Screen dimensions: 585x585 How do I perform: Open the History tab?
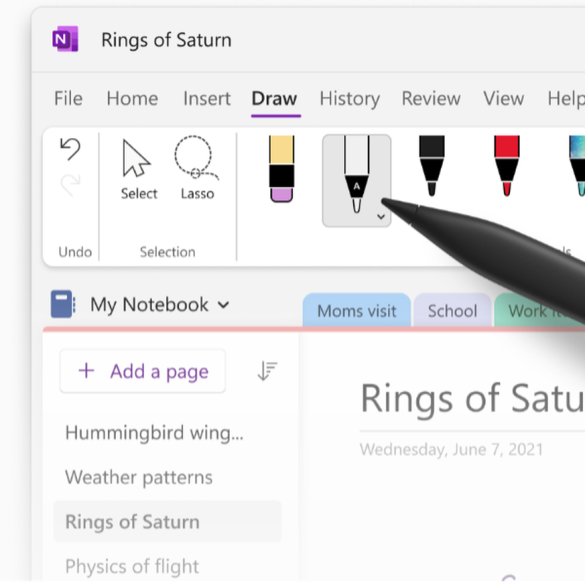(350, 98)
